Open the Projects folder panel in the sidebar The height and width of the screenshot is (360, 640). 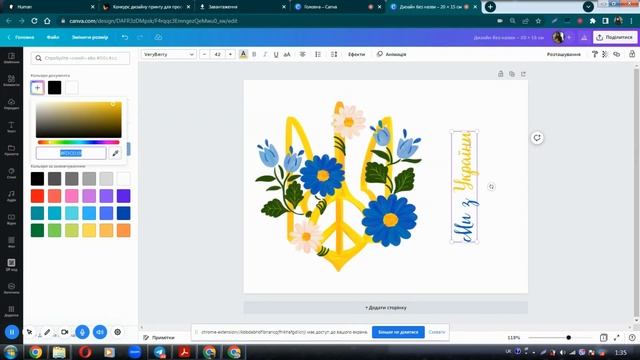pos(11,150)
